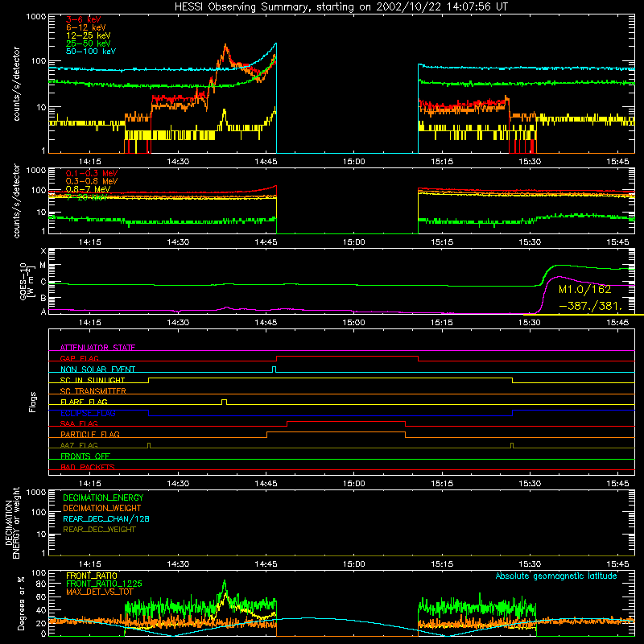Viewport: 644px width, 644px height.
Task: Select the red 3-6 keV legend label
Action: (84, 19)
